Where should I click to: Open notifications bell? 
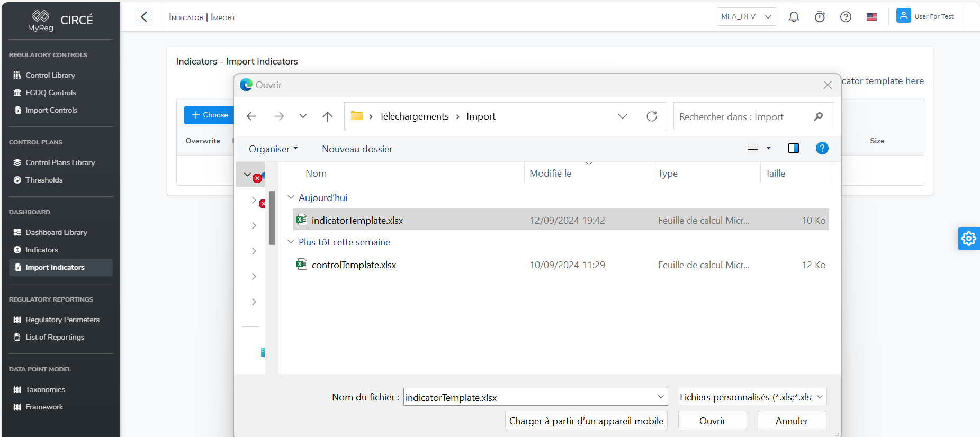pyautogui.click(x=794, y=17)
